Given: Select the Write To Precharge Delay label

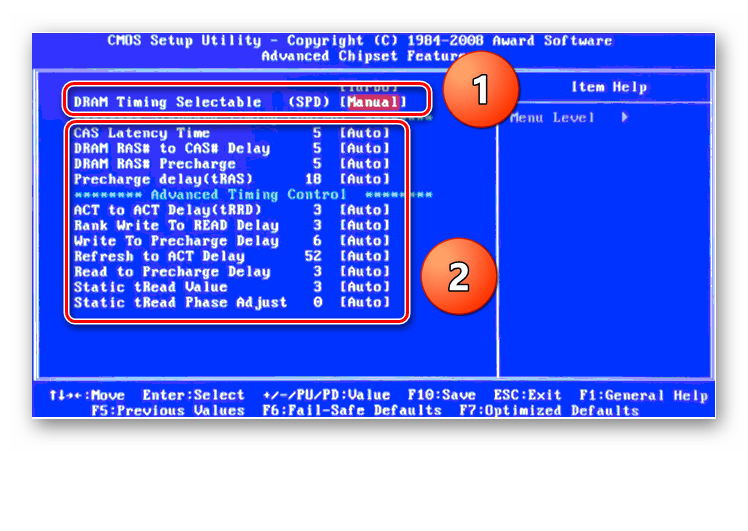Looking at the screenshot, I should point(176,240).
